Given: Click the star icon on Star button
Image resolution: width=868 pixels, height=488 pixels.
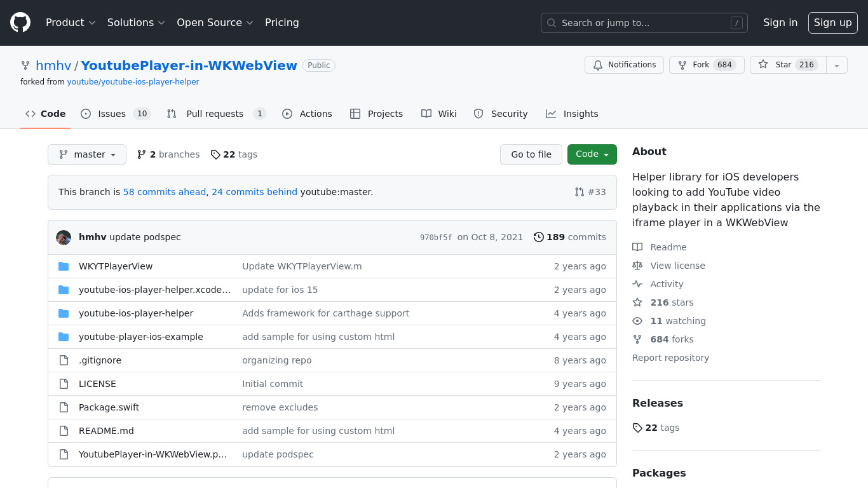Looking at the screenshot, I should click(x=763, y=65).
